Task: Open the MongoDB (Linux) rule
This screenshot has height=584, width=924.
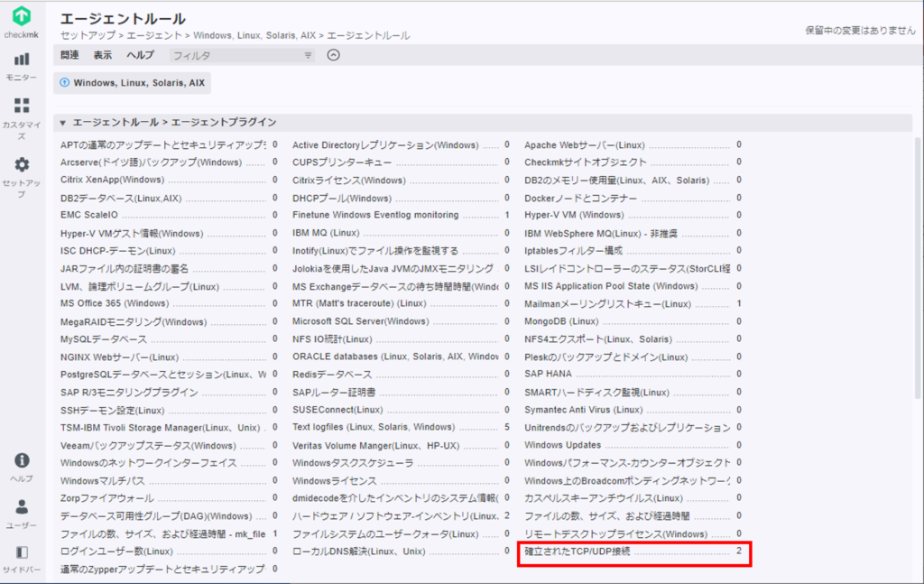Action: coord(561,321)
